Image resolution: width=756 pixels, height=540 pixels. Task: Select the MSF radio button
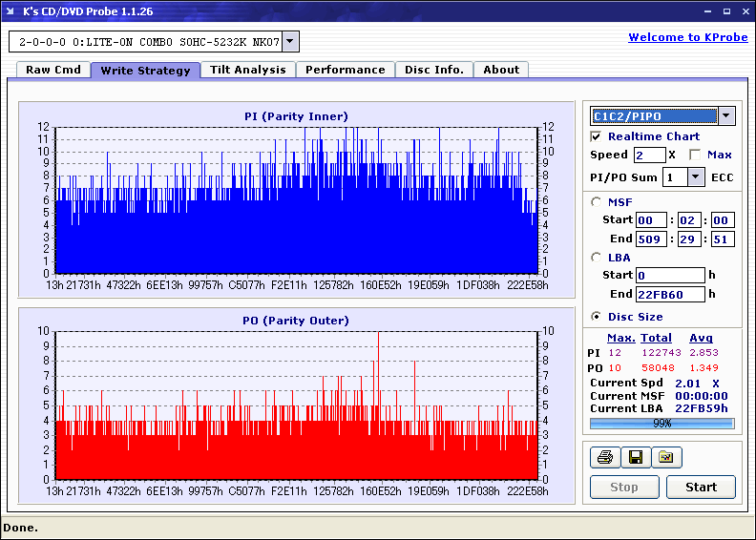pyautogui.click(x=597, y=201)
